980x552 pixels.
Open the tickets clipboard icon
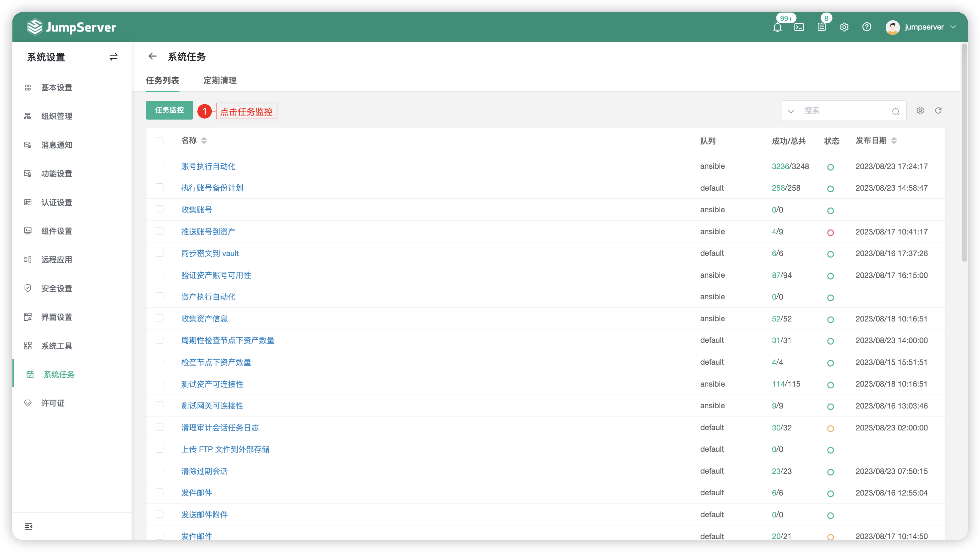point(821,27)
